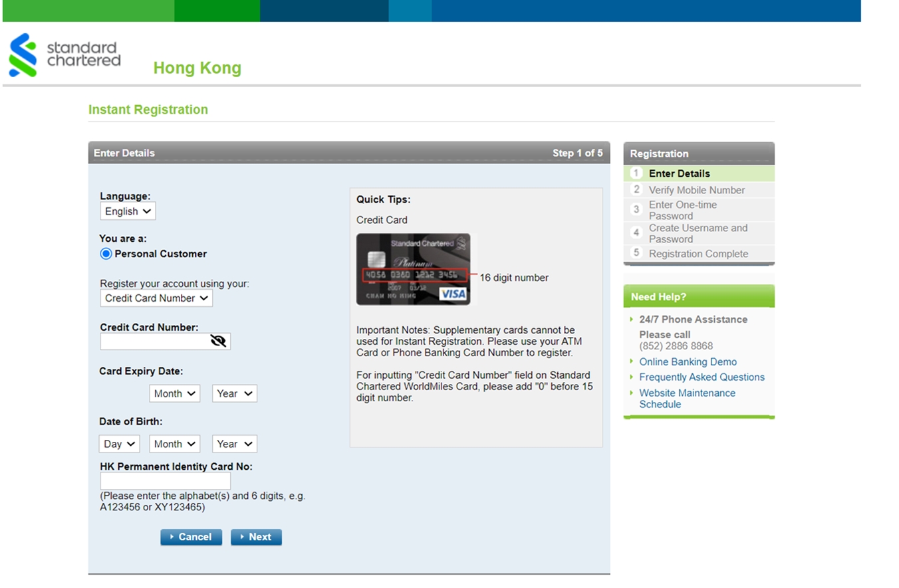Open the Date of Birth Year dropdown
The height and width of the screenshot is (588, 899).
click(x=234, y=444)
